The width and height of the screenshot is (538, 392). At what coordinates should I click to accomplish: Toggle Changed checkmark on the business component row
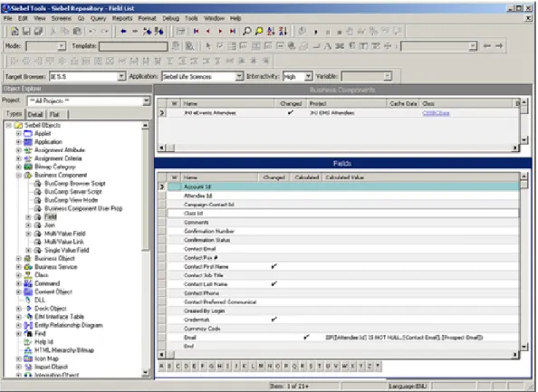click(x=291, y=112)
